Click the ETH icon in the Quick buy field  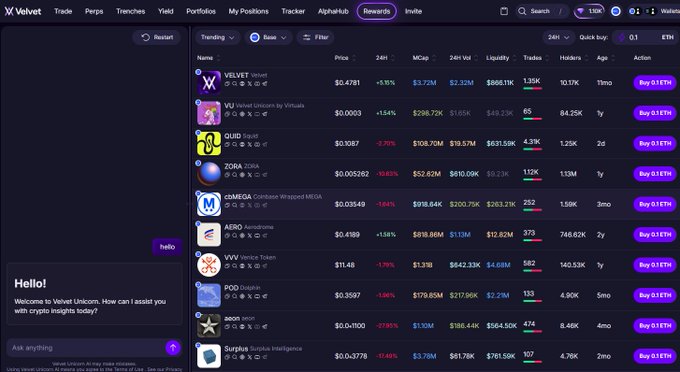(x=621, y=37)
